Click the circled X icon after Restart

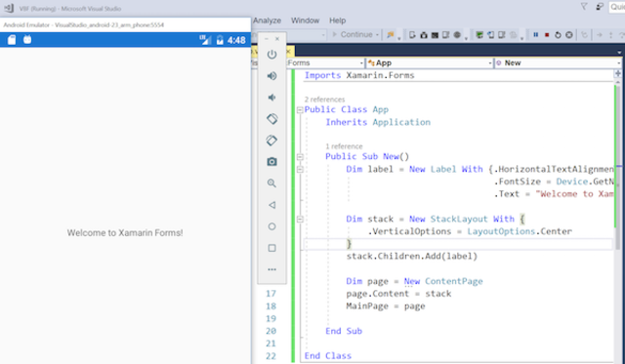569,35
